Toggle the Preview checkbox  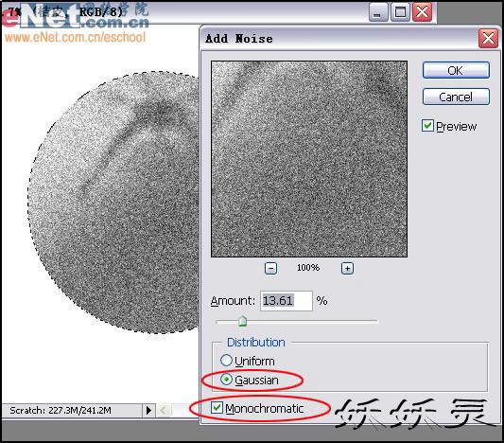(x=427, y=126)
